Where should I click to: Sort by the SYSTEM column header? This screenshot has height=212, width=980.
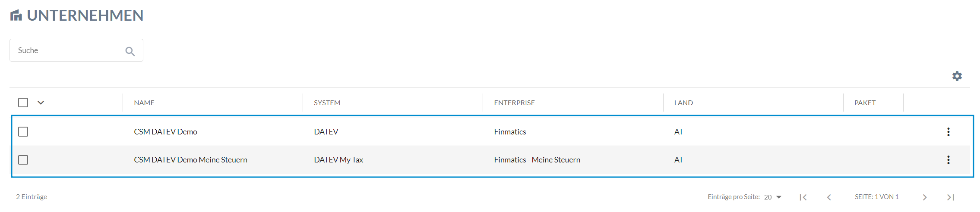(327, 103)
